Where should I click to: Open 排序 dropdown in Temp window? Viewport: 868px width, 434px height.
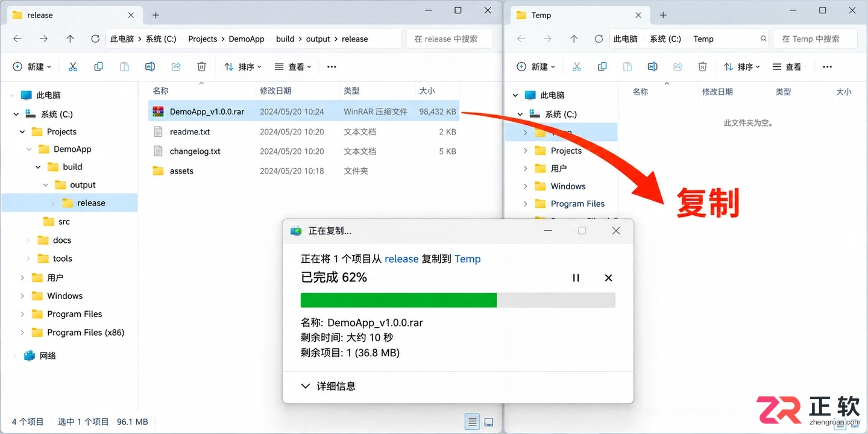[x=742, y=67]
